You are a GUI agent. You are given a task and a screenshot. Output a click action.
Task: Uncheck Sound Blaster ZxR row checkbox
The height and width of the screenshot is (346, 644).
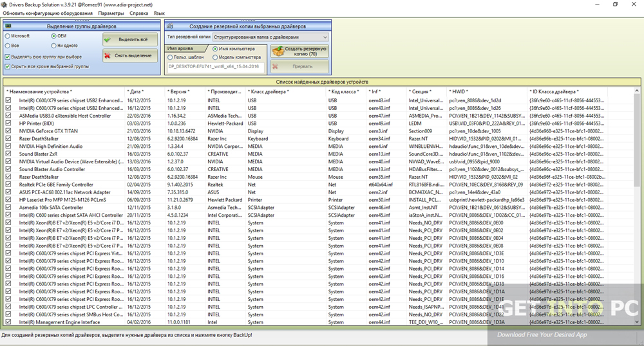(8, 154)
